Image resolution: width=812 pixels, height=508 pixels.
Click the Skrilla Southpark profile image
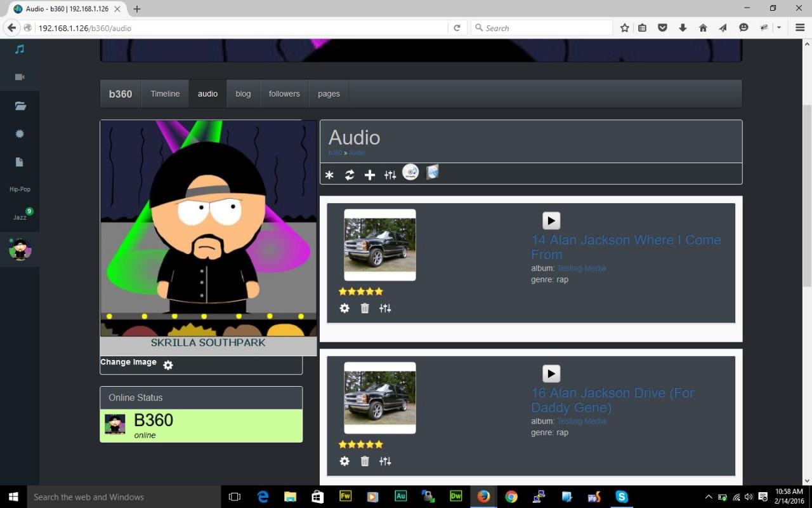(208, 237)
